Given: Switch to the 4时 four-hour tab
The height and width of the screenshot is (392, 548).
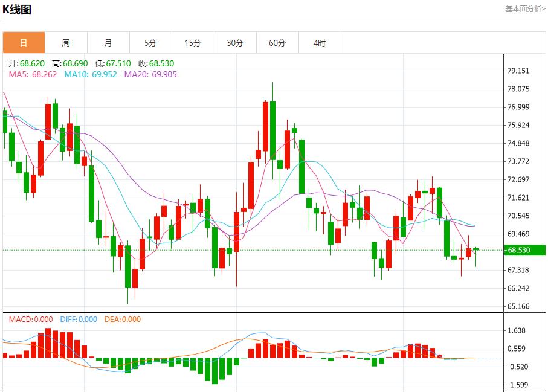Looking at the screenshot, I should 320,43.
